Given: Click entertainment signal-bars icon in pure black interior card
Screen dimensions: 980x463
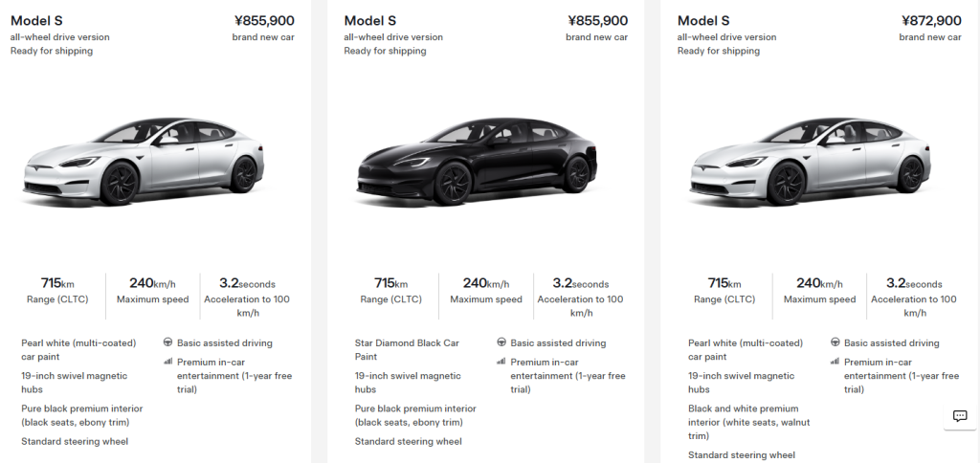Looking at the screenshot, I should (167, 362).
